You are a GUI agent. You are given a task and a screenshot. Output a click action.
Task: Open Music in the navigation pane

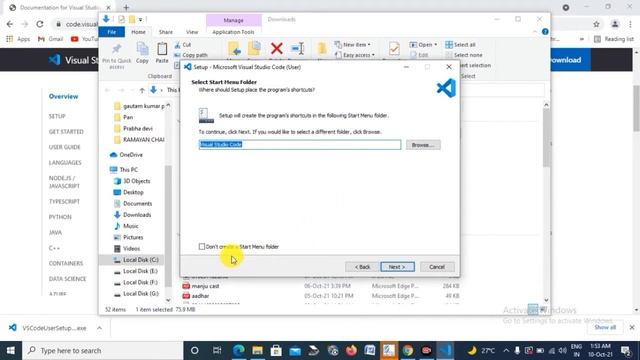tap(126, 226)
